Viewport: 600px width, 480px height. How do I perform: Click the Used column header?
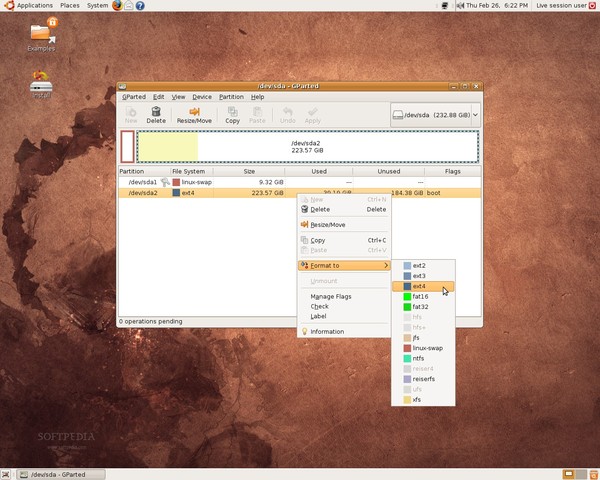pos(319,171)
